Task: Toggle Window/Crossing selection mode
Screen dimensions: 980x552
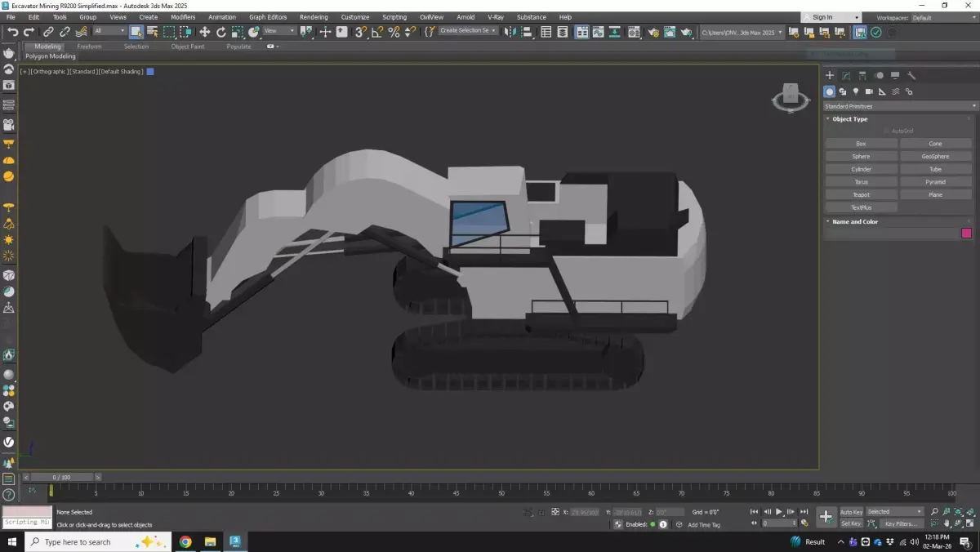Action: 186,32
